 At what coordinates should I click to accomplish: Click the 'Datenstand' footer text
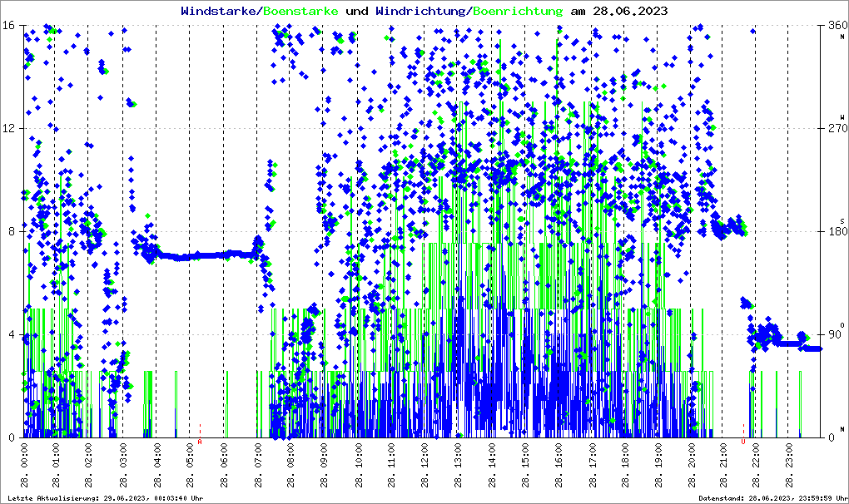[x=722, y=498]
